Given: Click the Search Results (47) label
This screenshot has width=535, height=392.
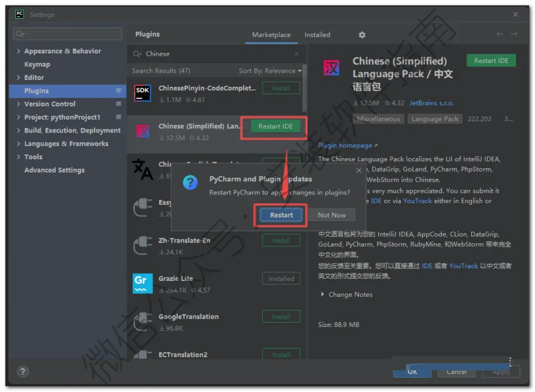Looking at the screenshot, I should (x=161, y=71).
